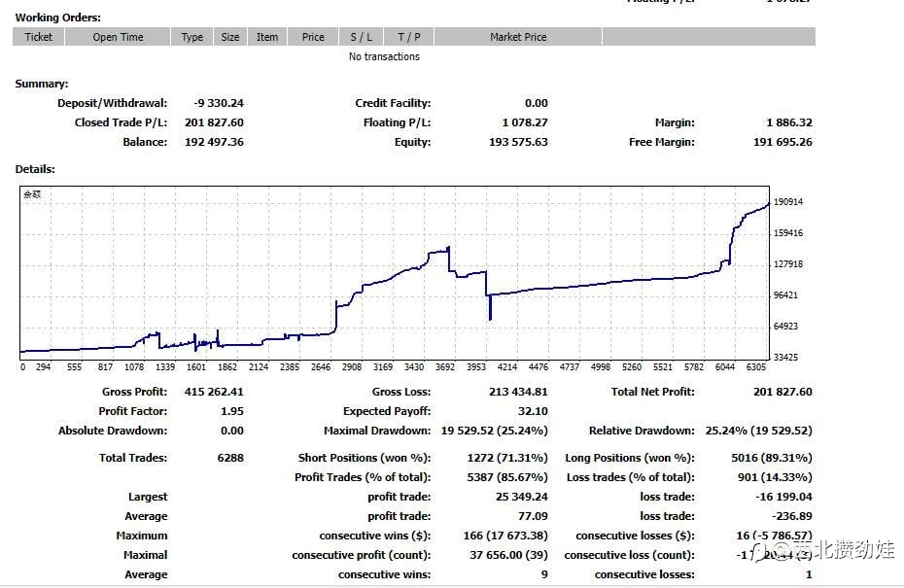Select largest profit trade value 25 349.24
This screenshot has width=904, height=588.
pos(522,497)
